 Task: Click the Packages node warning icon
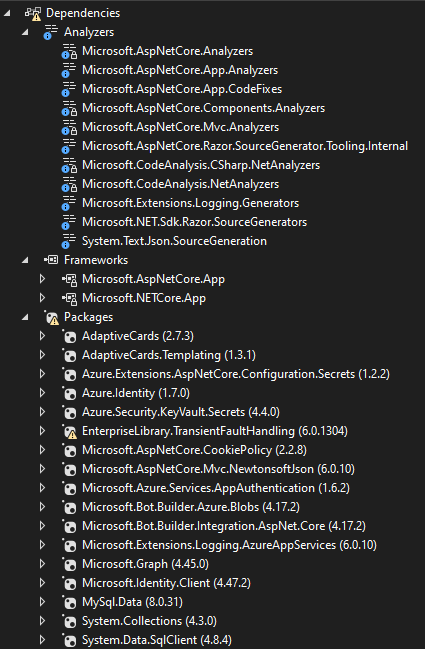click(52, 318)
